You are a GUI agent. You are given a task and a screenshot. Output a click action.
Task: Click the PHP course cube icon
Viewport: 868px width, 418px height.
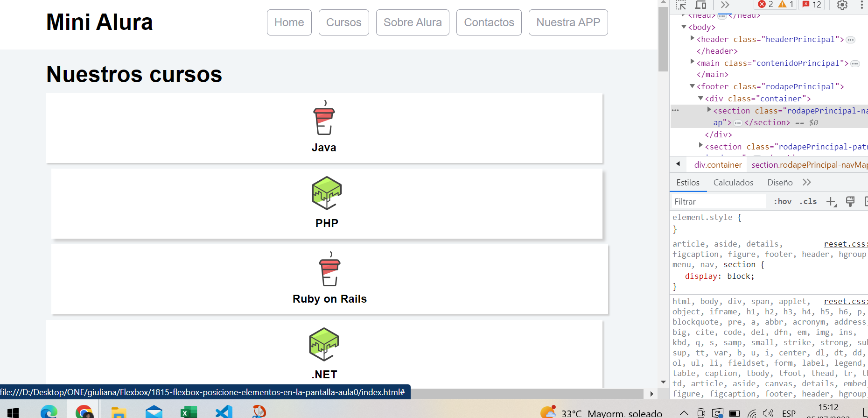coord(327,193)
